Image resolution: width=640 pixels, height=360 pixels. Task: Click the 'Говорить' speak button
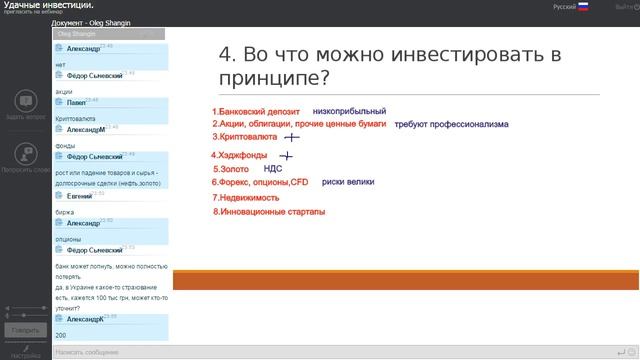[x=26, y=330]
